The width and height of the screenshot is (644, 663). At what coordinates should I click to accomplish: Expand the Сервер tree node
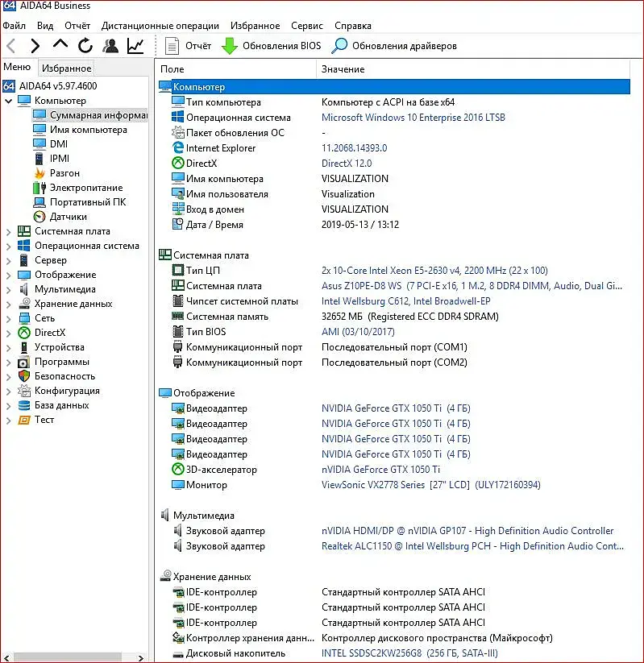[x=8, y=261]
